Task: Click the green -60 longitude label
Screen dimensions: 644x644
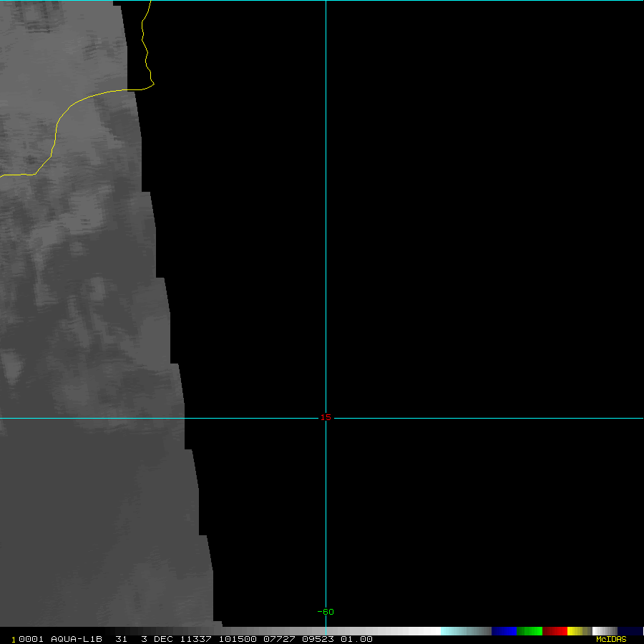Action: pos(326,612)
